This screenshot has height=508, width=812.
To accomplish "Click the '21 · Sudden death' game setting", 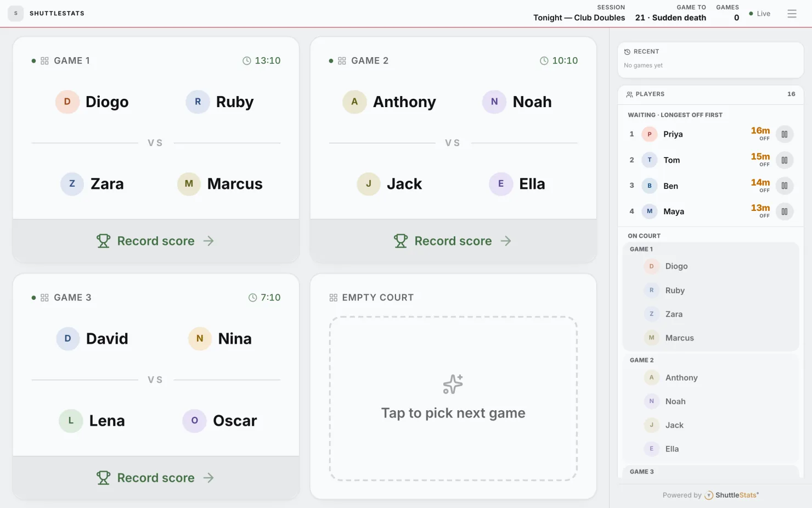I will point(670,18).
